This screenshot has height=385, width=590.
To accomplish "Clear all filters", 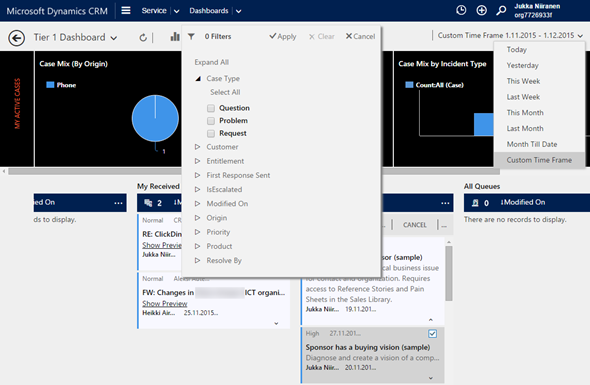I will click(x=321, y=37).
